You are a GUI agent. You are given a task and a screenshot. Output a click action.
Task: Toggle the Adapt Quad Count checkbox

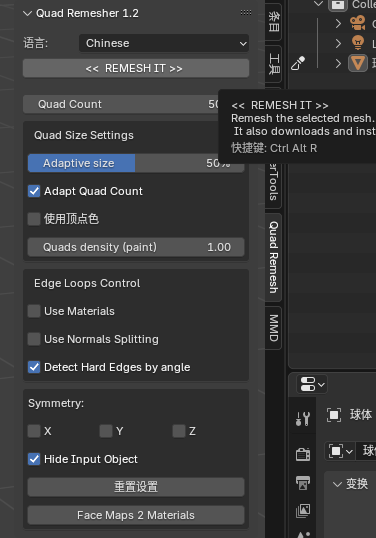(x=34, y=191)
